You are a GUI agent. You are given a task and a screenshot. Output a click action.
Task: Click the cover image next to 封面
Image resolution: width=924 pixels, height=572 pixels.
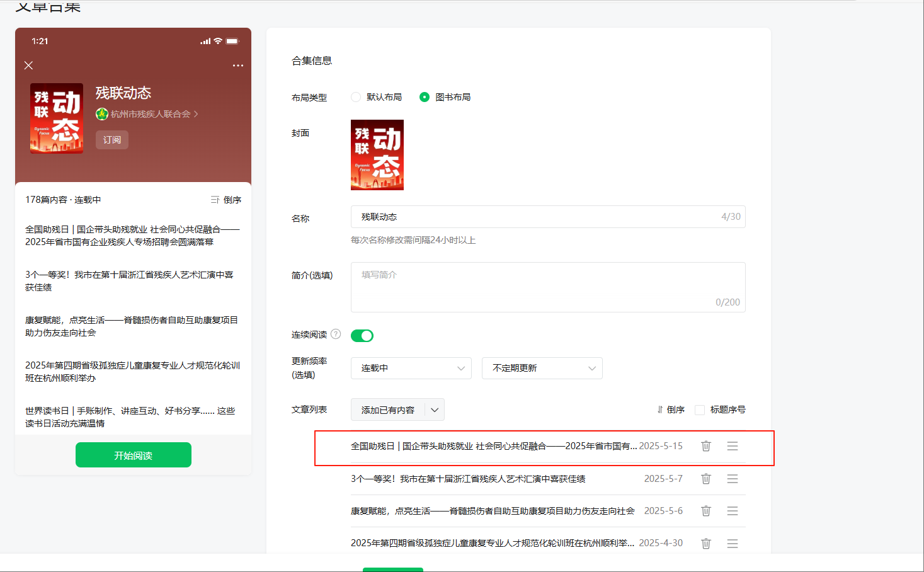click(x=377, y=155)
